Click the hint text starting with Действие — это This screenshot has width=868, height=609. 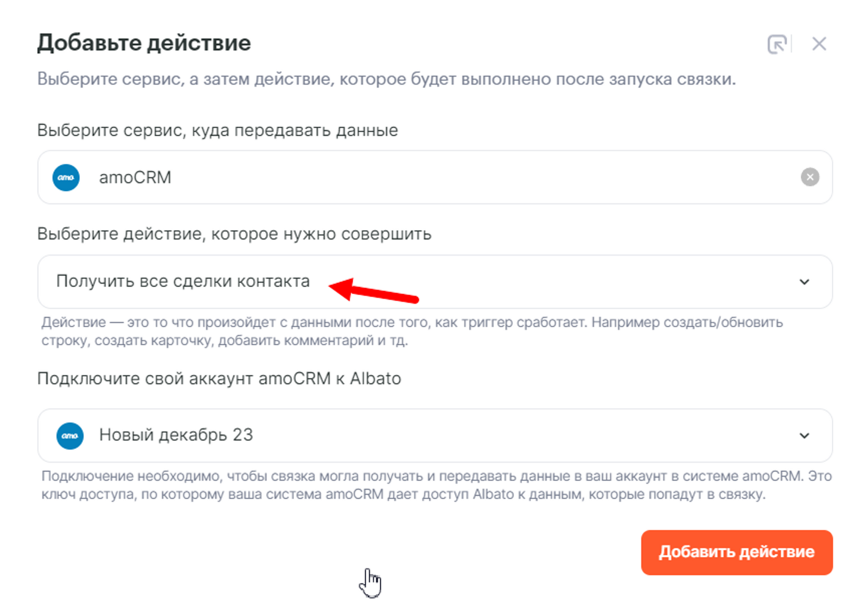coord(412,331)
